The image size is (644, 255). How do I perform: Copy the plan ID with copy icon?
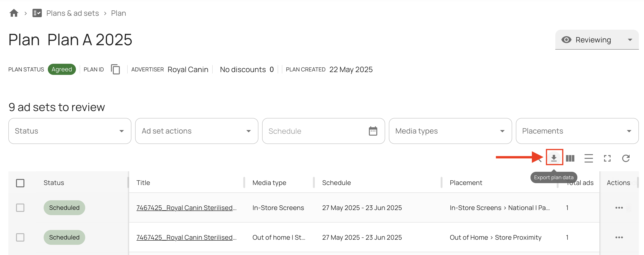click(x=115, y=70)
